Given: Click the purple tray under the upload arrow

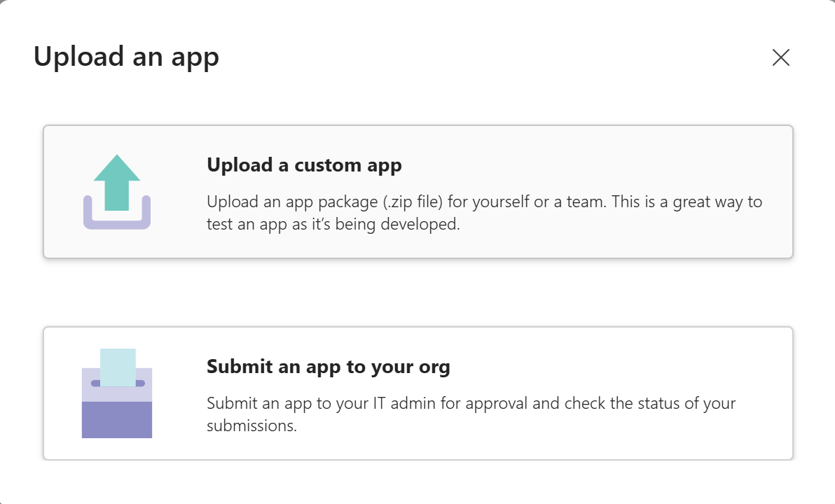Looking at the screenshot, I should tap(117, 223).
